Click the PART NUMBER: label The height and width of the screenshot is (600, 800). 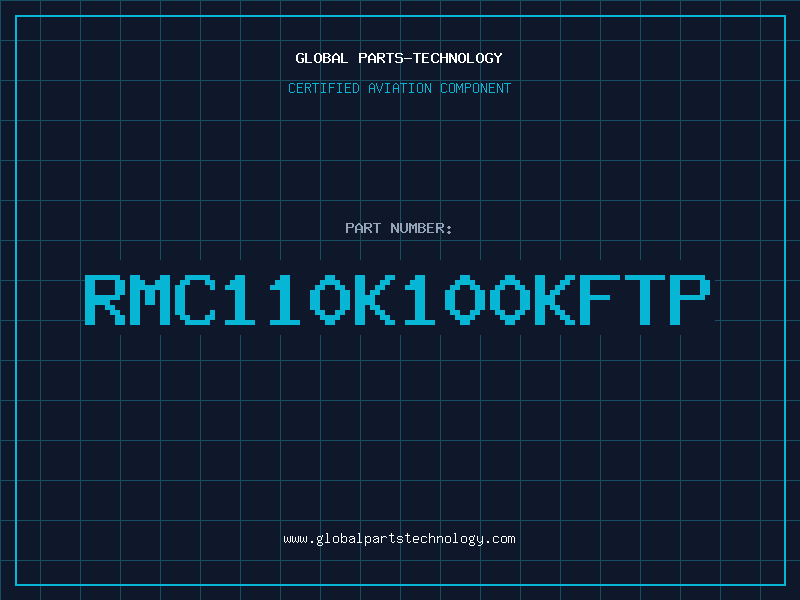tap(399, 228)
